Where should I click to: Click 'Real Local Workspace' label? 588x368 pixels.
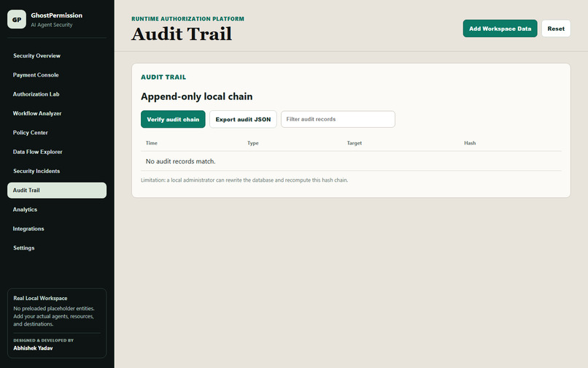pyautogui.click(x=41, y=298)
